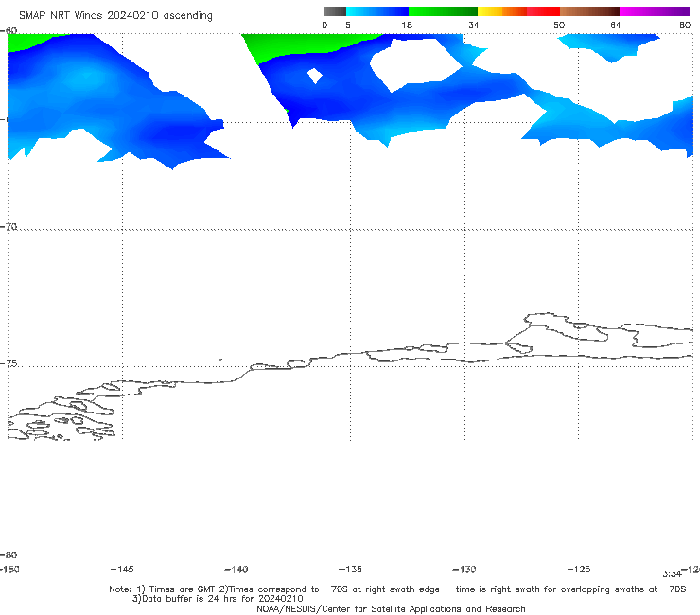Click the -135 longitude axis label
This screenshot has height=615, width=700.
point(350,569)
